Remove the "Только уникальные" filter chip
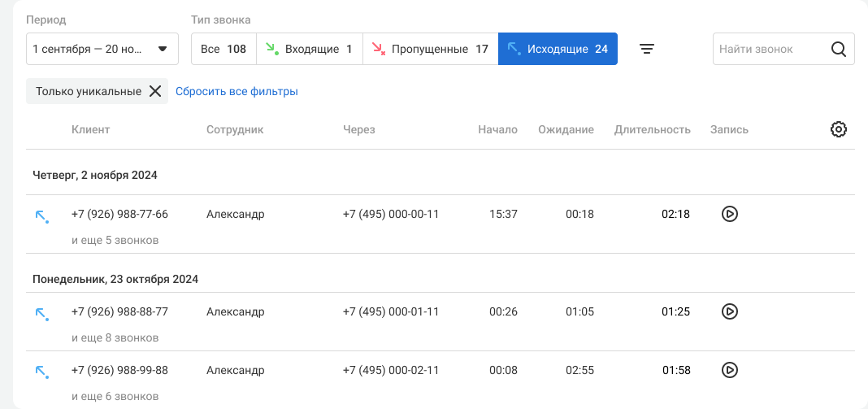The height and width of the screenshot is (409, 868). (155, 91)
